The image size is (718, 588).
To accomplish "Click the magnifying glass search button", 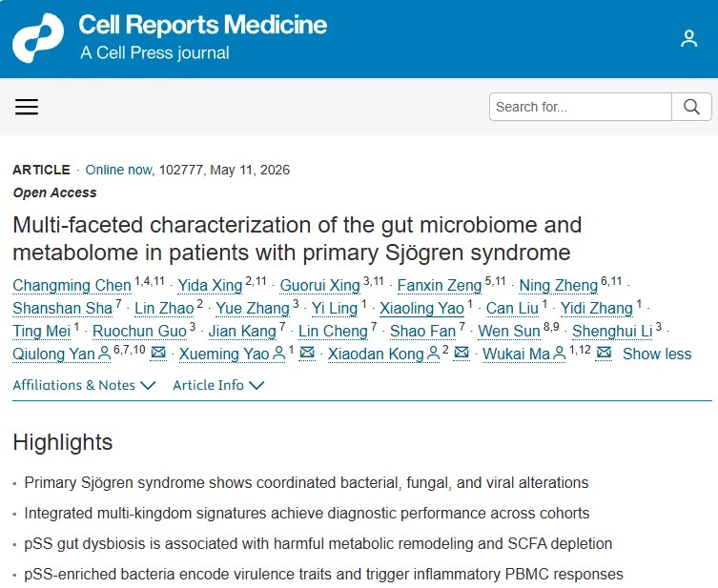I will [691, 107].
